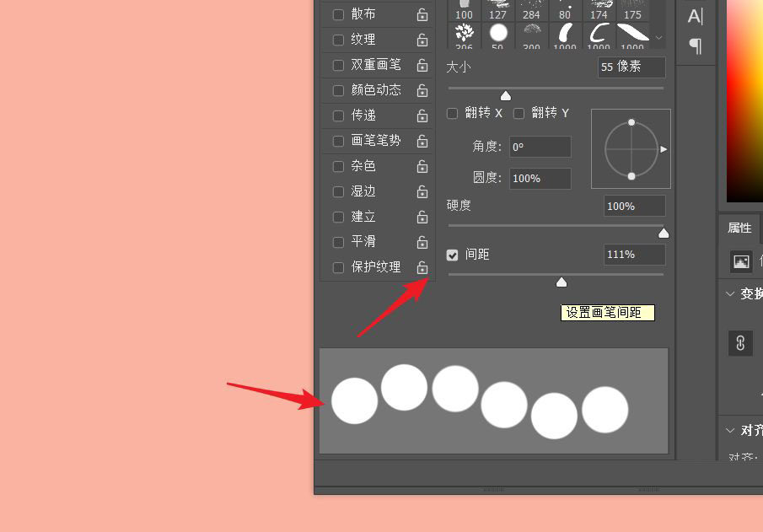Click the lock icon beside 建立
Screen dimensions: 763x532
tap(422, 217)
